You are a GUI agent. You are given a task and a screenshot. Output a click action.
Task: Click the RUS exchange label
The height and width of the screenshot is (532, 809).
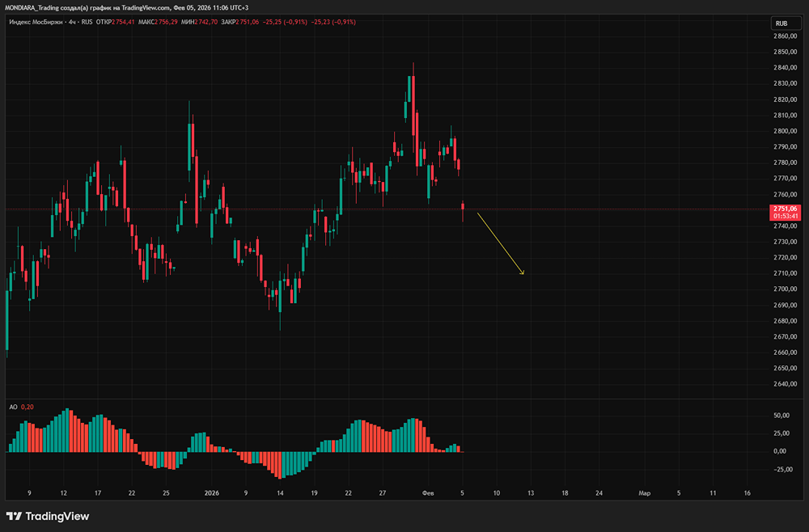pyautogui.click(x=85, y=22)
